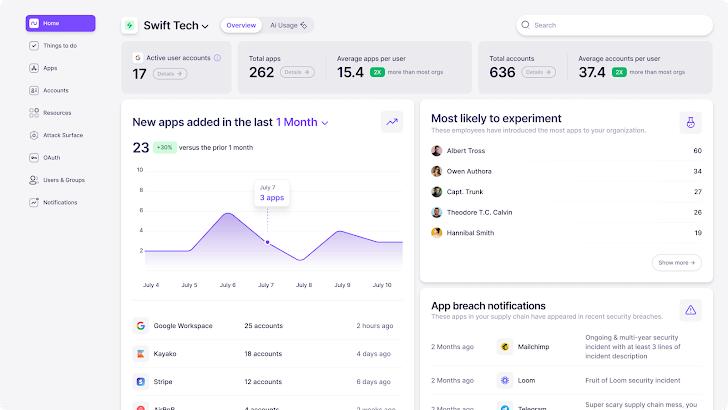The image size is (728, 410).
Task: Open the OAuth sidebar item
Action: 51,157
